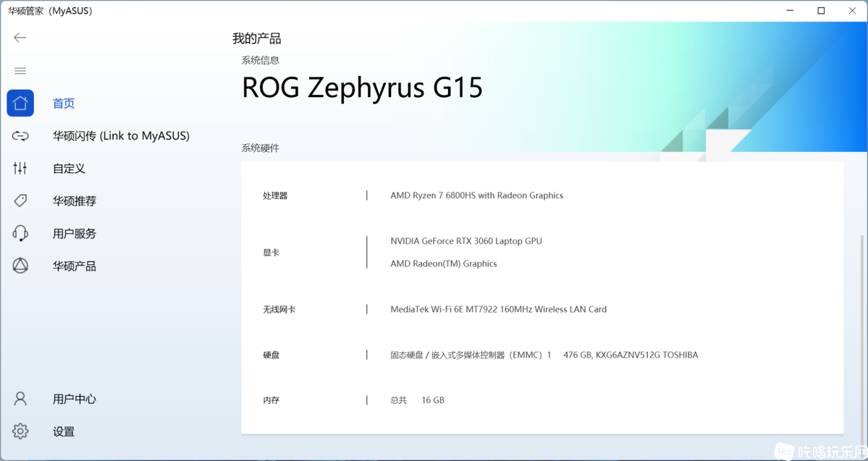Open the 首页 navigation item
Screen dimensions: 868x461
pyautogui.click(x=64, y=103)
